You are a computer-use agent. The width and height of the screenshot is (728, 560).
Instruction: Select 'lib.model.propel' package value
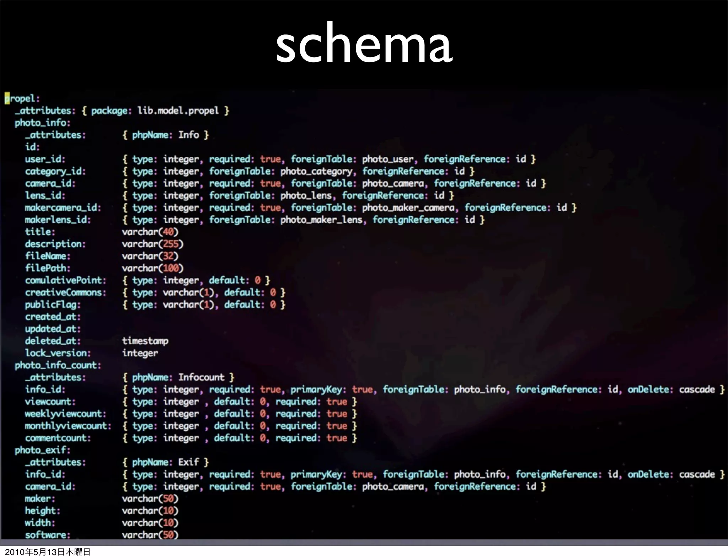[x=178, y=111]
